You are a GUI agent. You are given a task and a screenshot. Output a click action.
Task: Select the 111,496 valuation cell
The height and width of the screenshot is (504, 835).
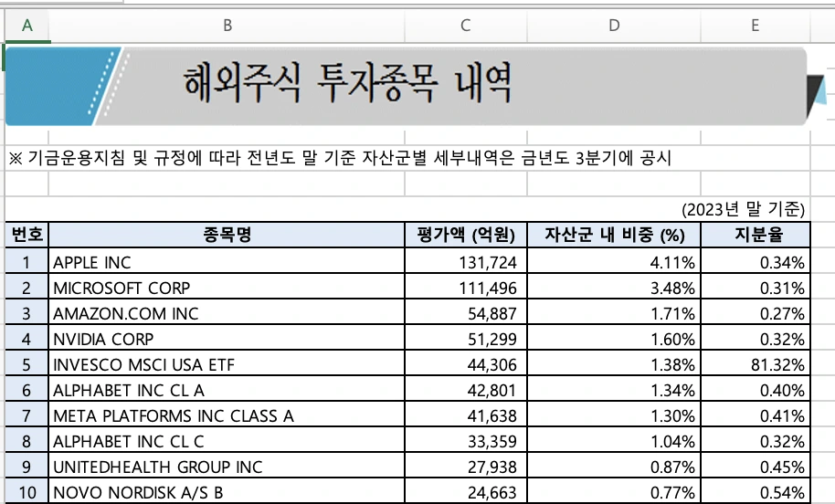pos(465,287)
